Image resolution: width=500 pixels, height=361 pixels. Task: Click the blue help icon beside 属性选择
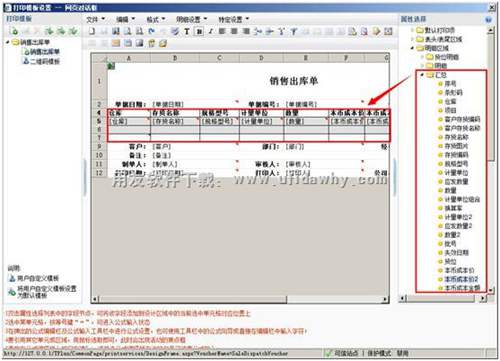(488, 20)
